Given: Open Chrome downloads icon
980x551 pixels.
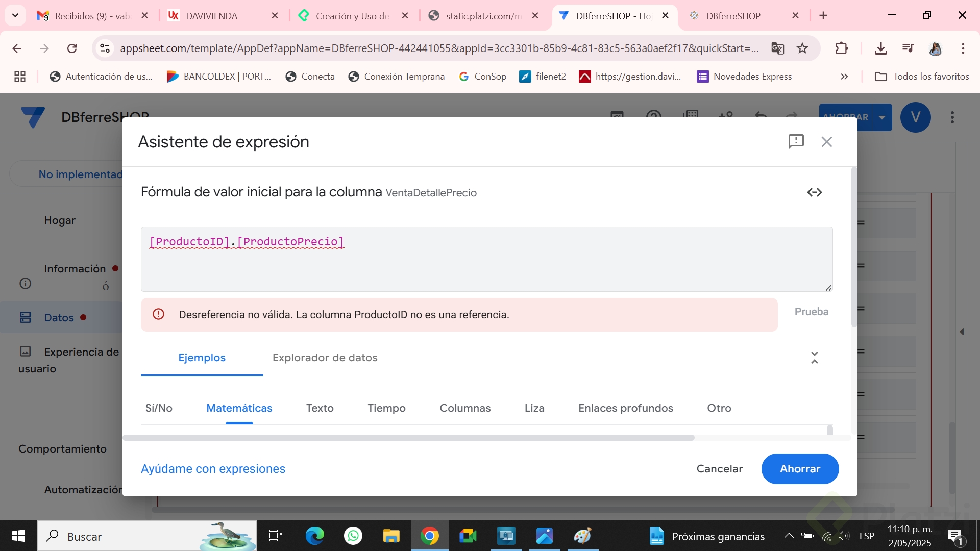Looking at the screenshot, I should point(880,48).
